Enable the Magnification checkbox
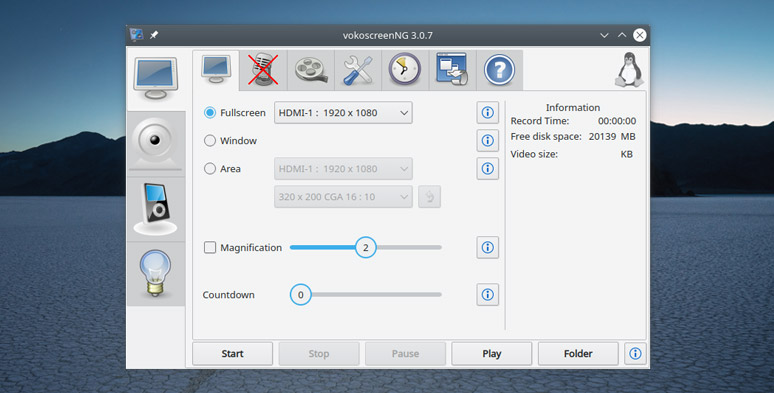The image size is (774, 393). click(210, 247)
